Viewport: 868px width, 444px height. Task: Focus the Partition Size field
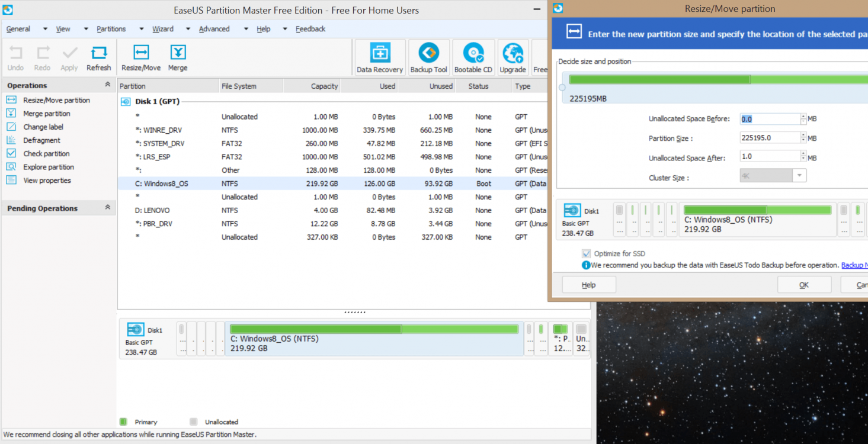point(770,138)
